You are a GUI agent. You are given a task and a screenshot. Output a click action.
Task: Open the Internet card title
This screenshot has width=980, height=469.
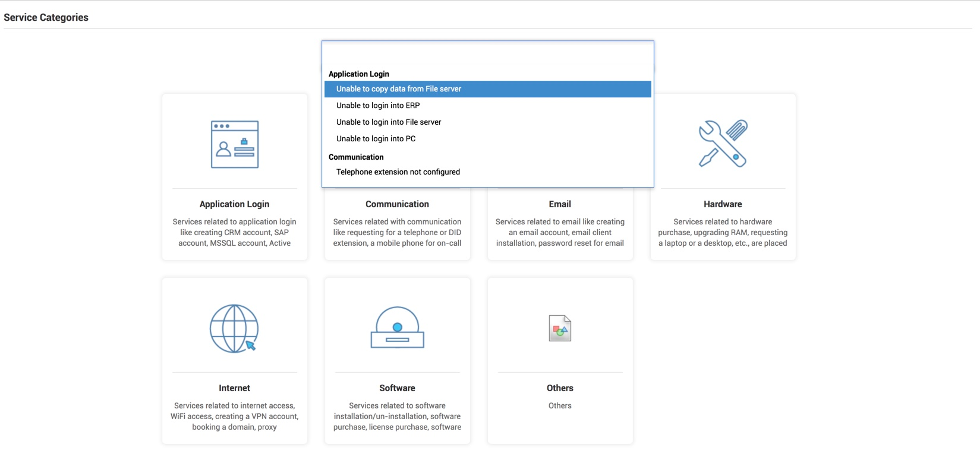[235, 388]
